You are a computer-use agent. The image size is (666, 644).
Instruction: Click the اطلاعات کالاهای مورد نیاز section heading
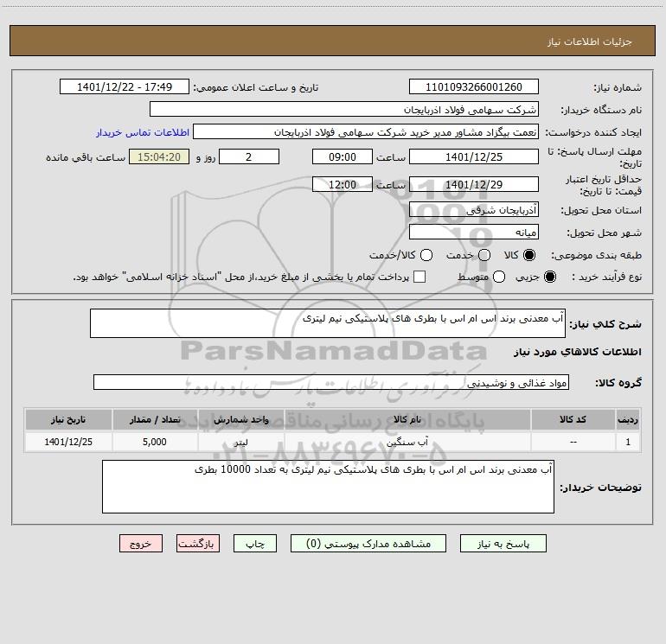pyautogui.click(x=578, y=352)
